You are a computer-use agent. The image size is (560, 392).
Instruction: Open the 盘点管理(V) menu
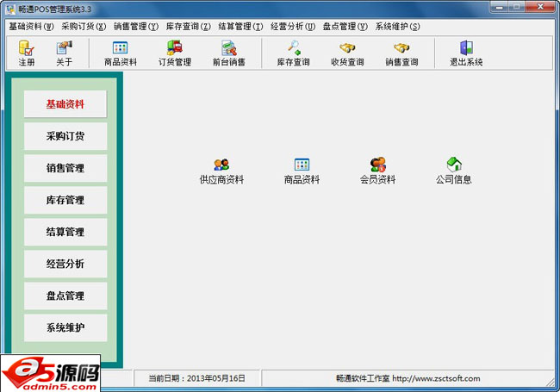click(x=345, y=27)
